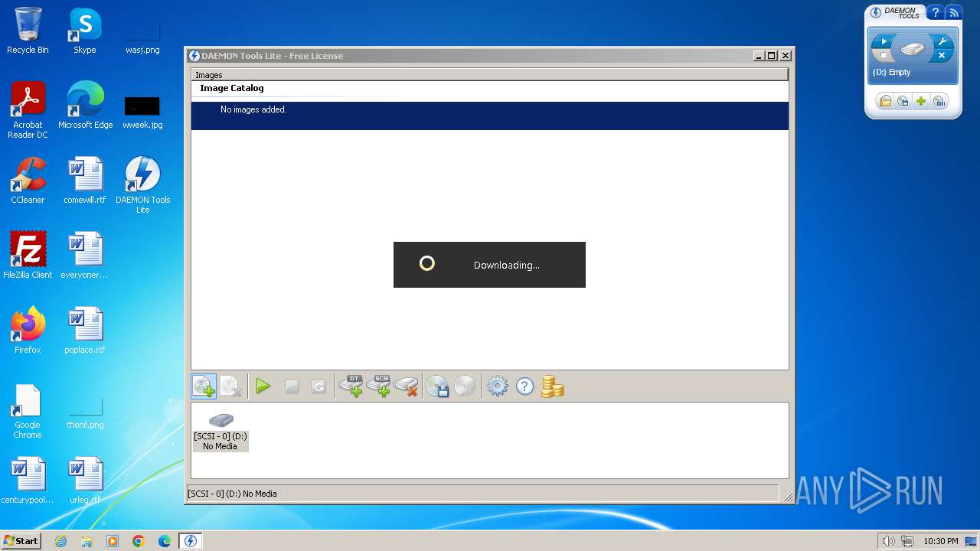980x551 pixels.
Task: Open the Recycle Bin desktop icon
Action: [28, 31]
